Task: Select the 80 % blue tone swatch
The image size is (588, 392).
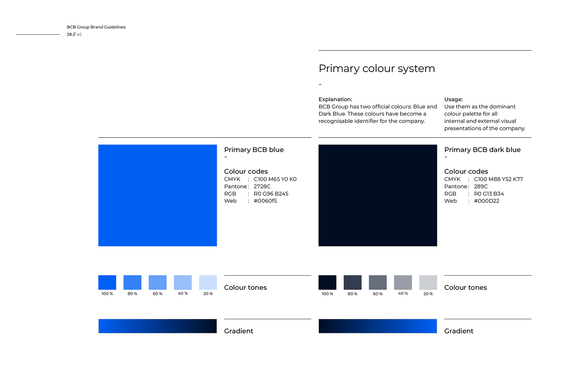Action: [x=132, y=282]
